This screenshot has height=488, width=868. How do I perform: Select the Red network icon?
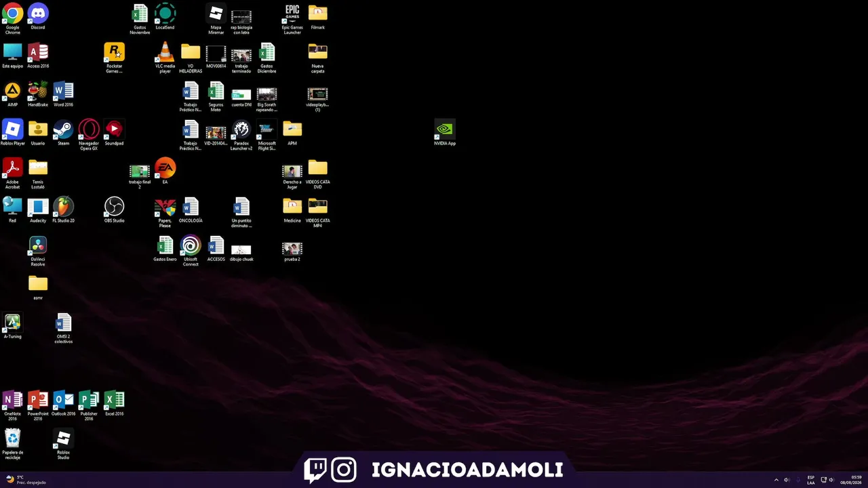(x=12, y=207)
